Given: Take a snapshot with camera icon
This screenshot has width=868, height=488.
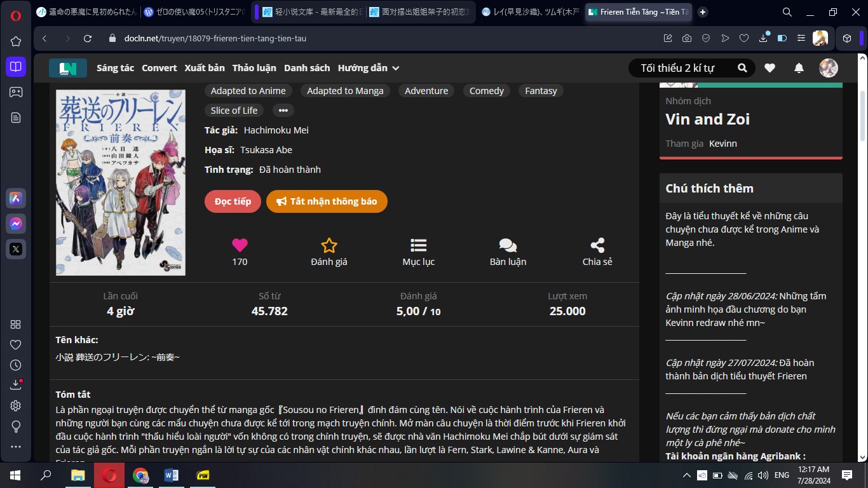Looking at the screenshot, I should tap(686, 38).
